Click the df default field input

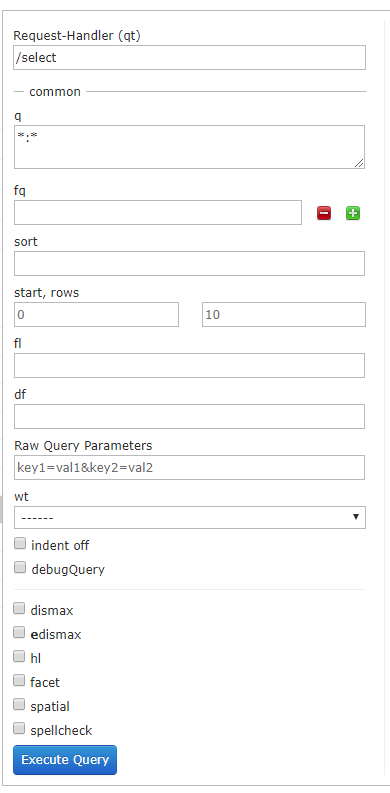coord(189,416)
